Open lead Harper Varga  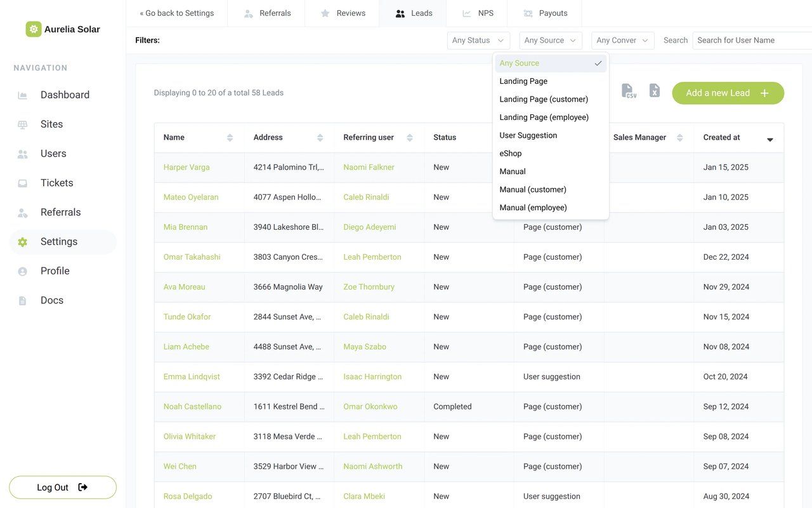[187, 168]
